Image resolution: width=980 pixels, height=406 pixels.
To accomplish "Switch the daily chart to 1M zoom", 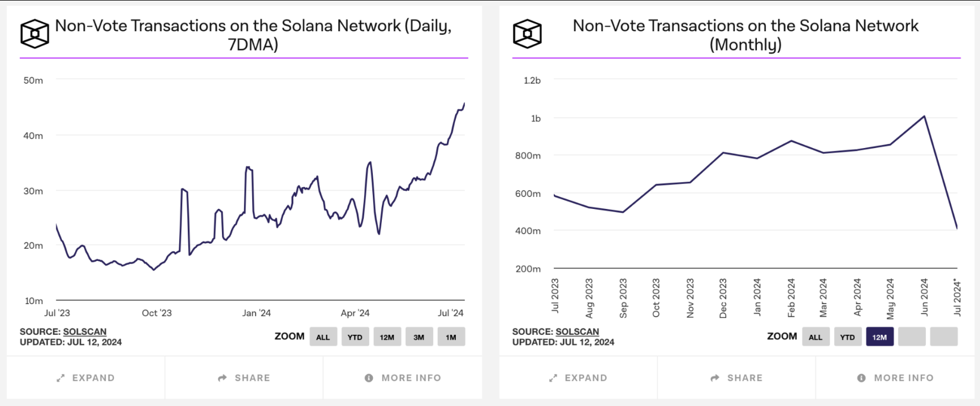I will (451, 337).
